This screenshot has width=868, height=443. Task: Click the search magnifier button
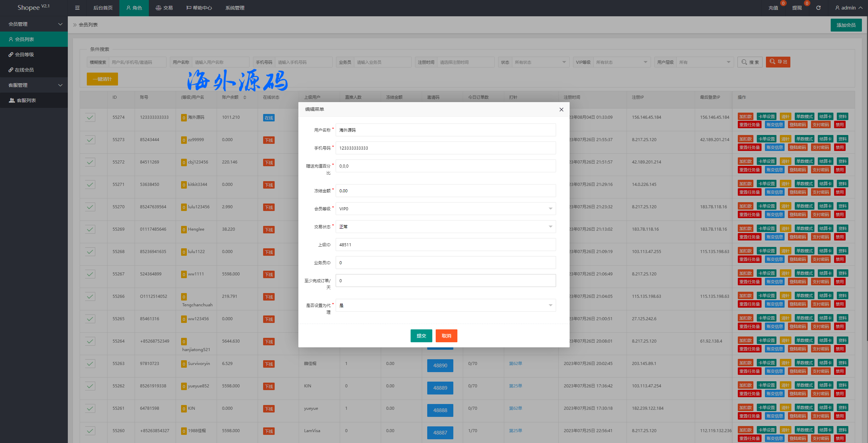tap(750, 62)
